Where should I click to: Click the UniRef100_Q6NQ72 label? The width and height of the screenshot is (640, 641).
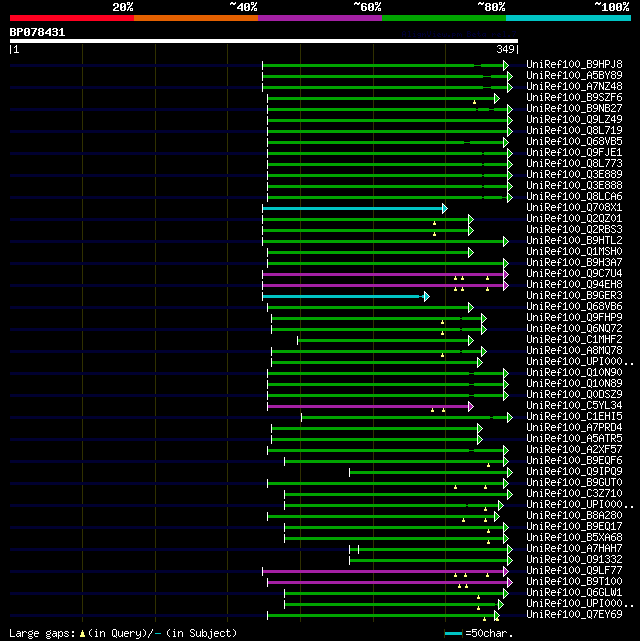pos(574,329)
